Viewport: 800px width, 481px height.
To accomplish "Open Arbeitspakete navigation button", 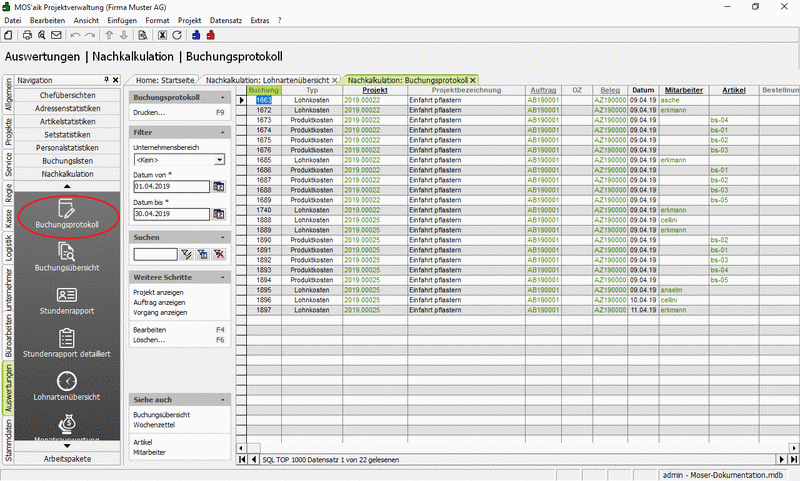I will point(67,459).
